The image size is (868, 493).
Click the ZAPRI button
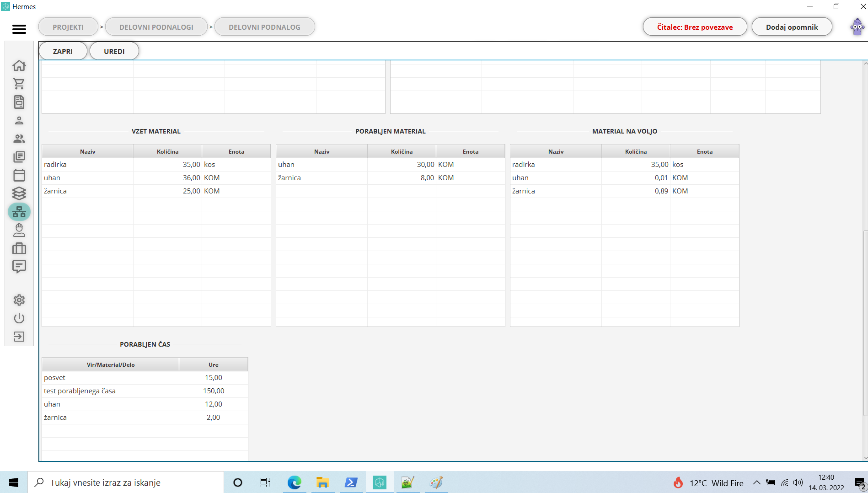click(x=63, y=51)
